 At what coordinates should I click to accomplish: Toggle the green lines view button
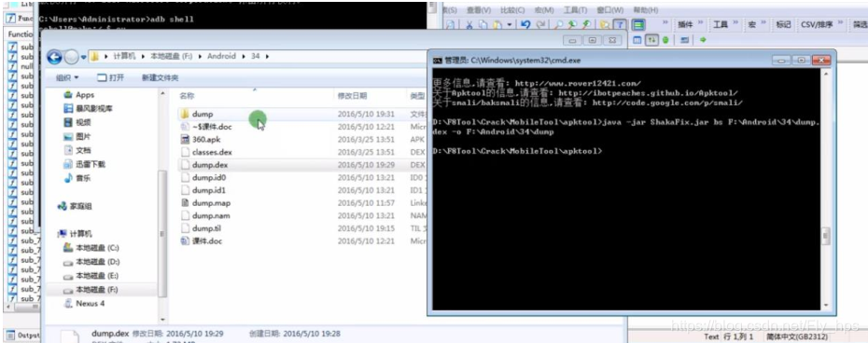click(x=638, y=25)
